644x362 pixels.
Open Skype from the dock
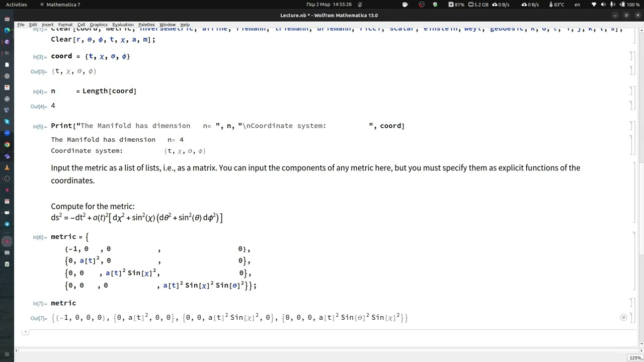(x=7, y=122)
